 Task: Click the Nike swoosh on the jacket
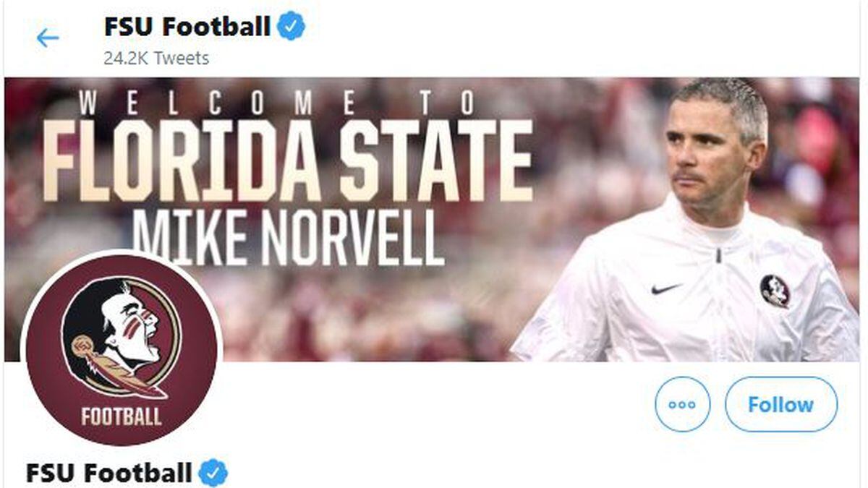665,288
